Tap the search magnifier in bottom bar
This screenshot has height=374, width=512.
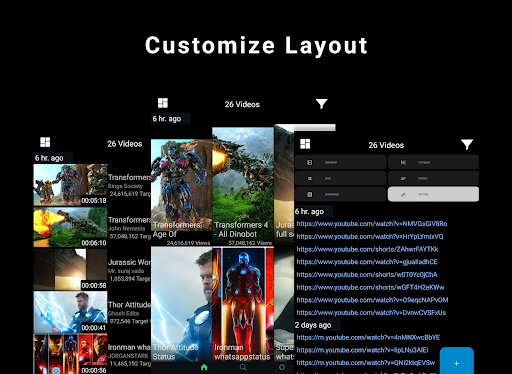point(243,367)
